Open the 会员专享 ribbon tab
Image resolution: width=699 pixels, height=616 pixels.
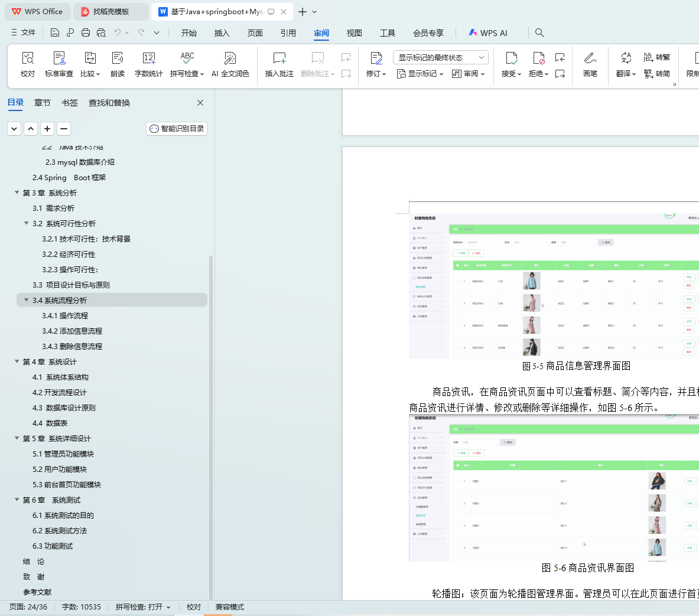tap(428, 33)
